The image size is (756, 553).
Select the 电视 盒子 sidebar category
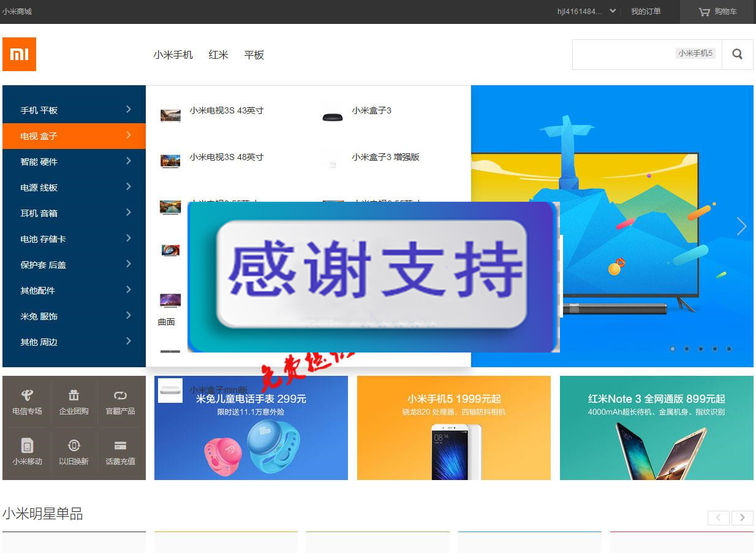click(74, 136)
